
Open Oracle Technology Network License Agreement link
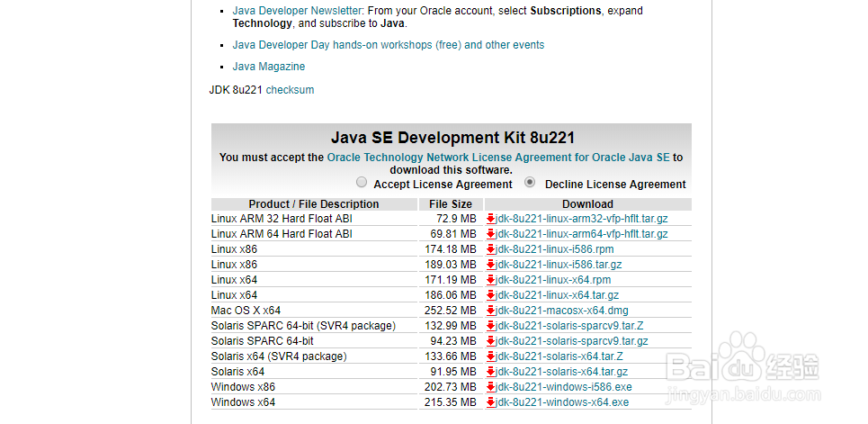click(498, 158)
